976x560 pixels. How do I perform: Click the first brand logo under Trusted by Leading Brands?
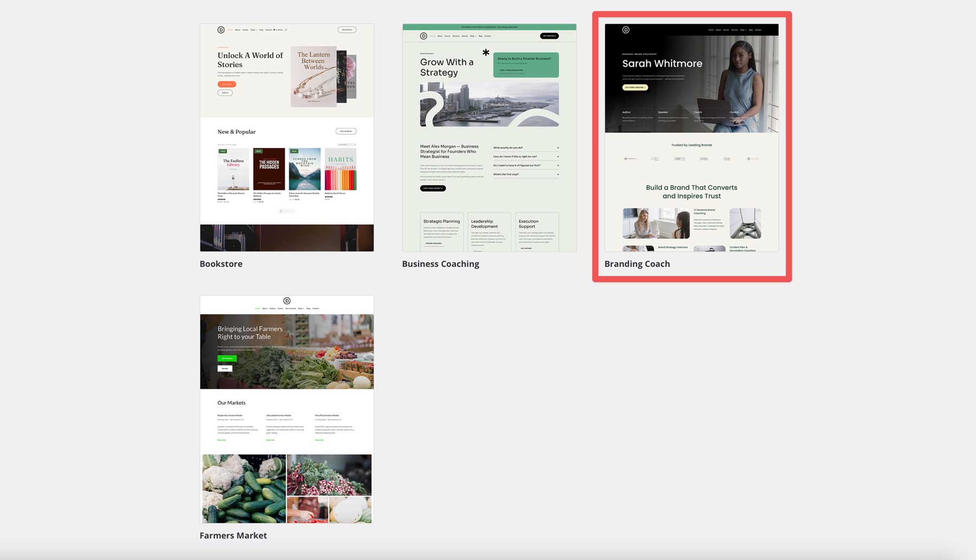pyautogui.click(x=630, y=158)
